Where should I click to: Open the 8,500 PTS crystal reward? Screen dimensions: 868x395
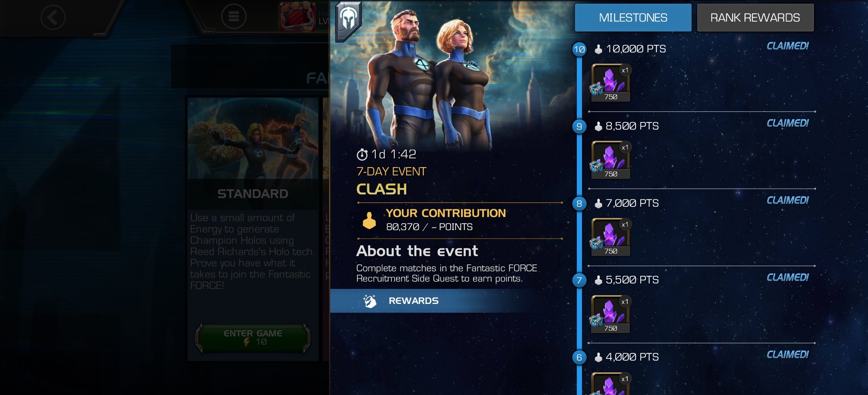pyautogui.click(x=610, y=160)
